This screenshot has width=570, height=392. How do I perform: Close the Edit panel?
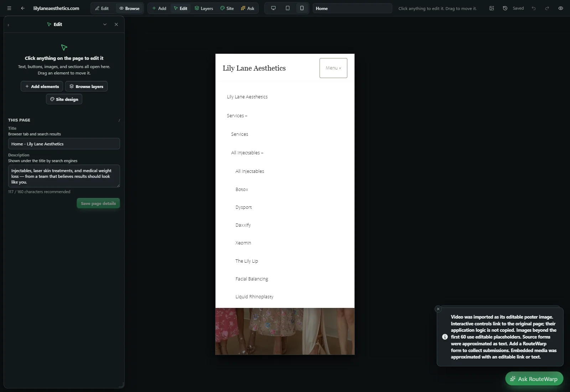(x=116, y=25)
